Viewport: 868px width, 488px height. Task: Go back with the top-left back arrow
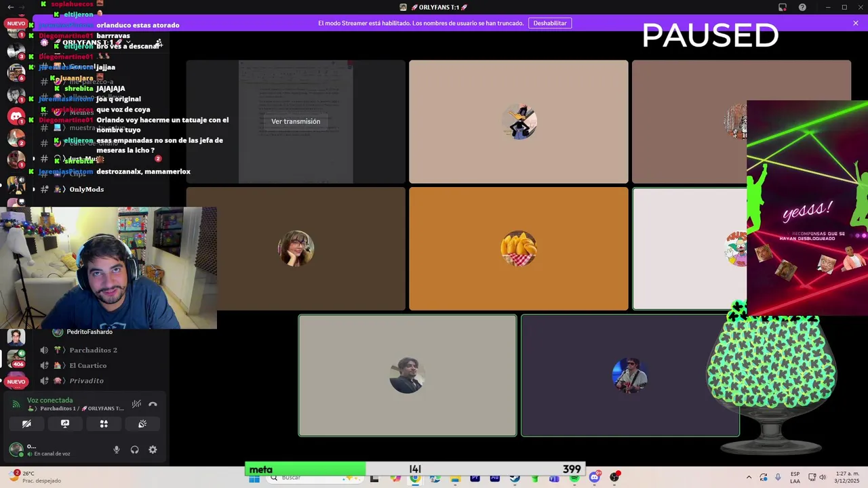tap(10, 7)
